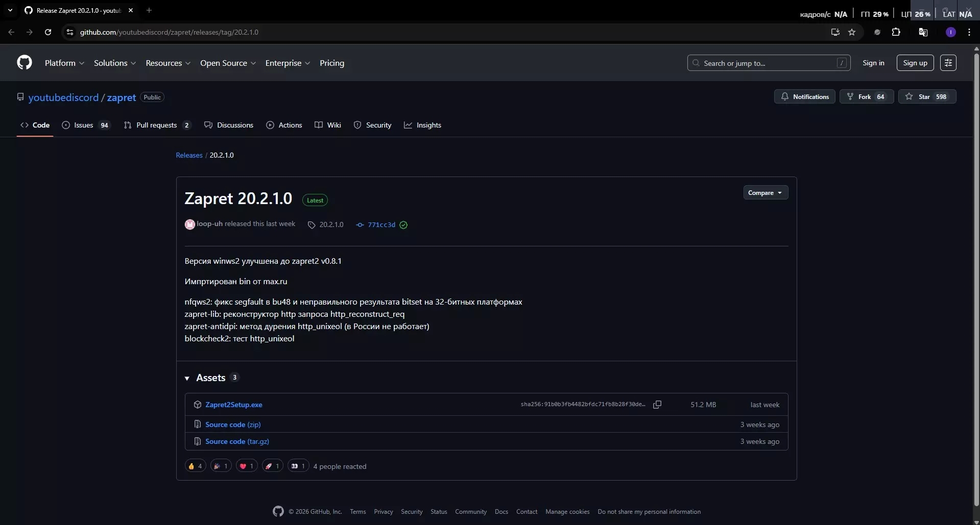
Task: Open the browser extensions puzzle icon
Action: coord(896,32)
